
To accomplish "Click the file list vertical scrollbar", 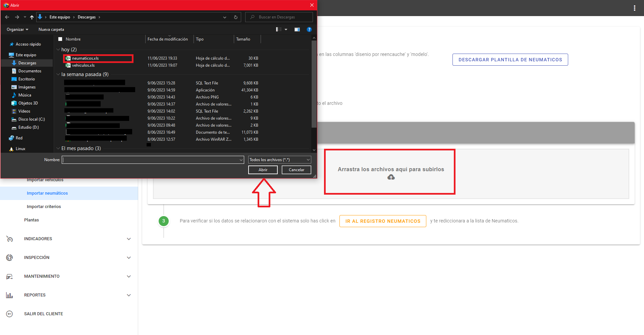I will (x=314, y=84).
